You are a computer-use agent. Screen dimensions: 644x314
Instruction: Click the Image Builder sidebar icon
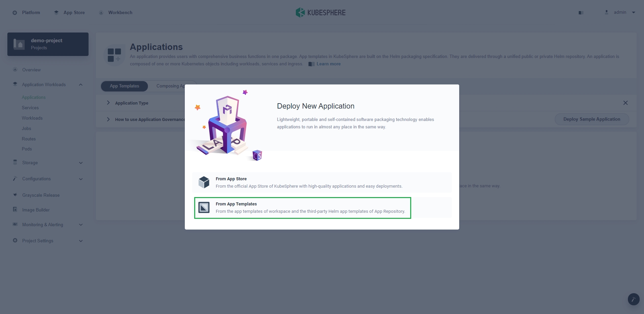pyautogui.click(x=15, y=209)
